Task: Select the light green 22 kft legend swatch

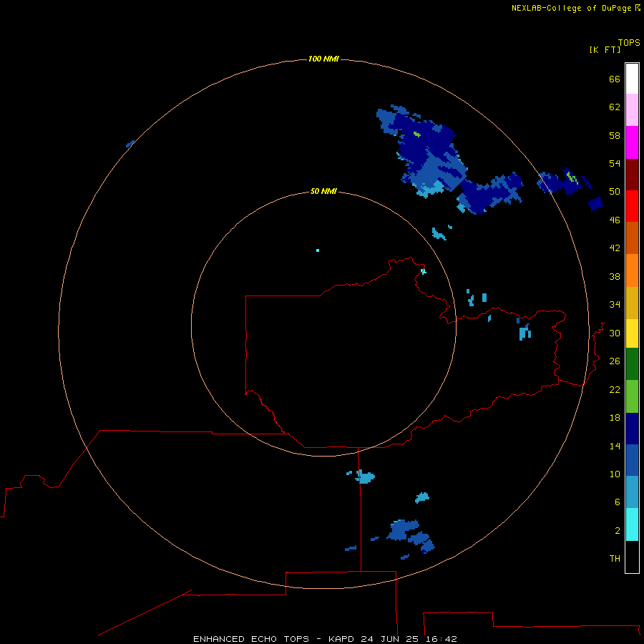Action: point(632,396)
